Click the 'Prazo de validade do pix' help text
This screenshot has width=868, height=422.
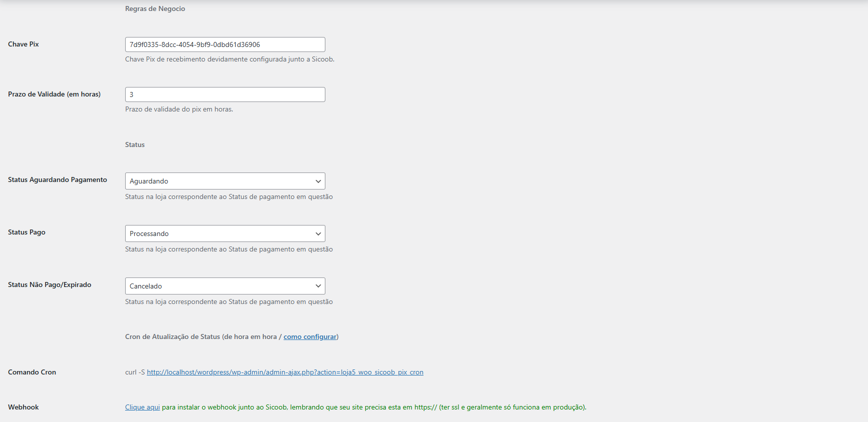(x=179, y=109)
